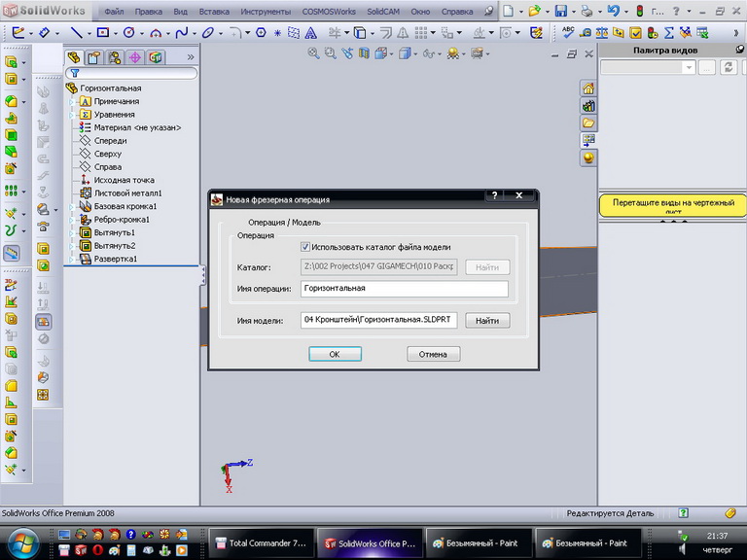Select the Spline sketch tool

(x=181, y=32)
